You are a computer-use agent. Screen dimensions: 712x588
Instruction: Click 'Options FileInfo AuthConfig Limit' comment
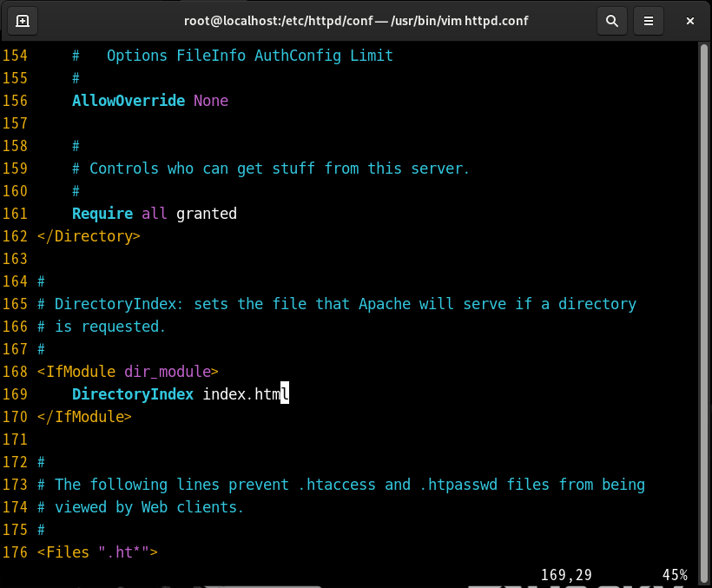tap(250, 56)
